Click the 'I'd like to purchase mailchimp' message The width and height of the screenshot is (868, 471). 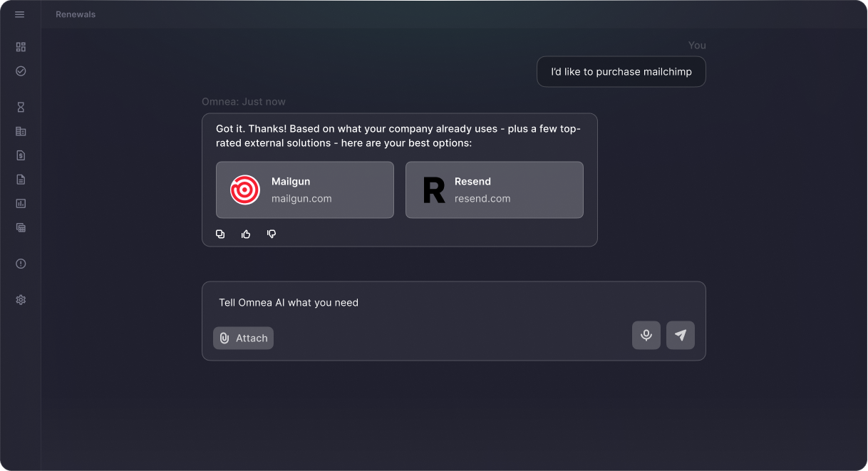621,72
